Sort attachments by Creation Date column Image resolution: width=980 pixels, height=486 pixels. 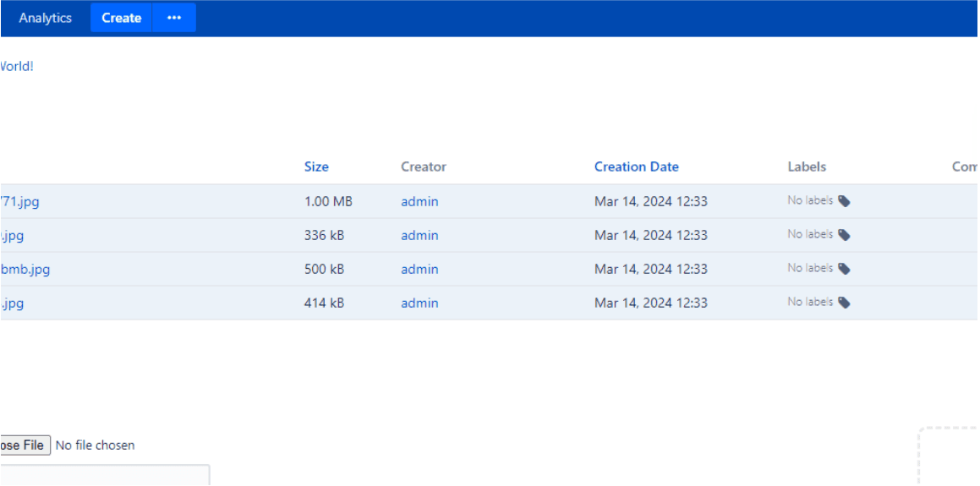[636, 167]
